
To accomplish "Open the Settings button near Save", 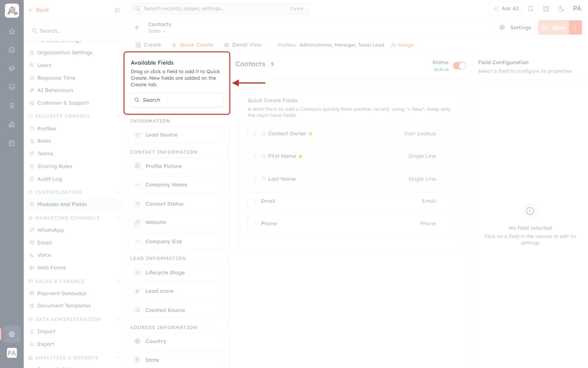I will pyautogui.click(x=515, y=27).
